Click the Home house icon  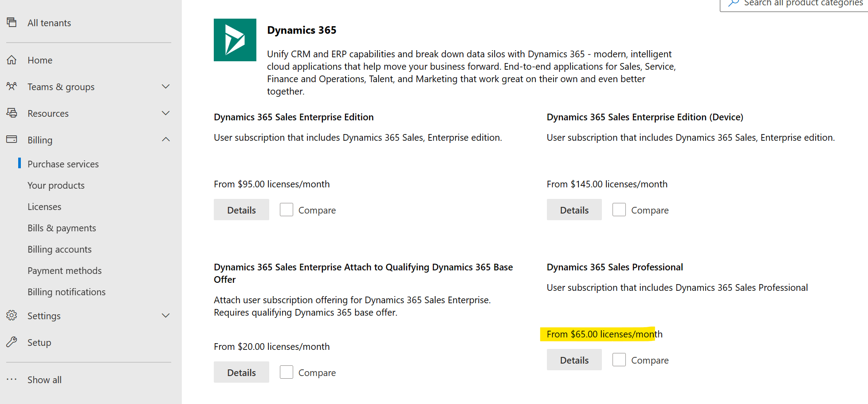pos(12,60)
